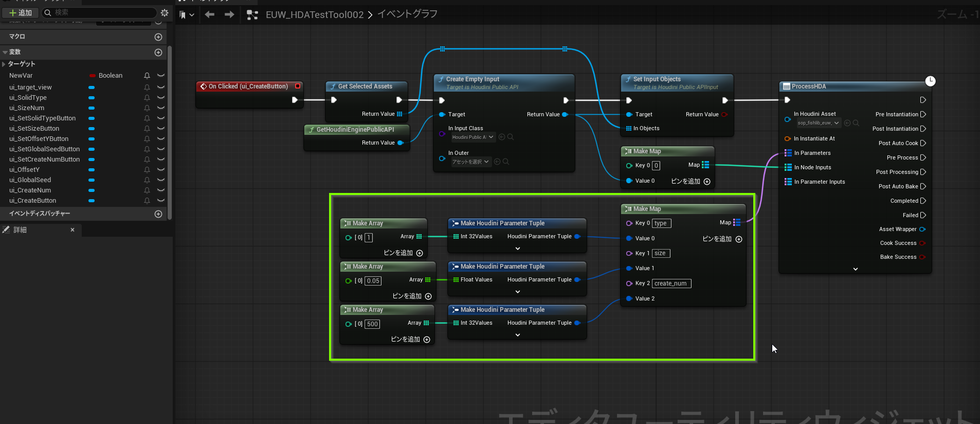This screenshot has width=980, height=424.
Task: Browse to the In Houdini Asset using the magnifier icon
Action: (856, 123)
